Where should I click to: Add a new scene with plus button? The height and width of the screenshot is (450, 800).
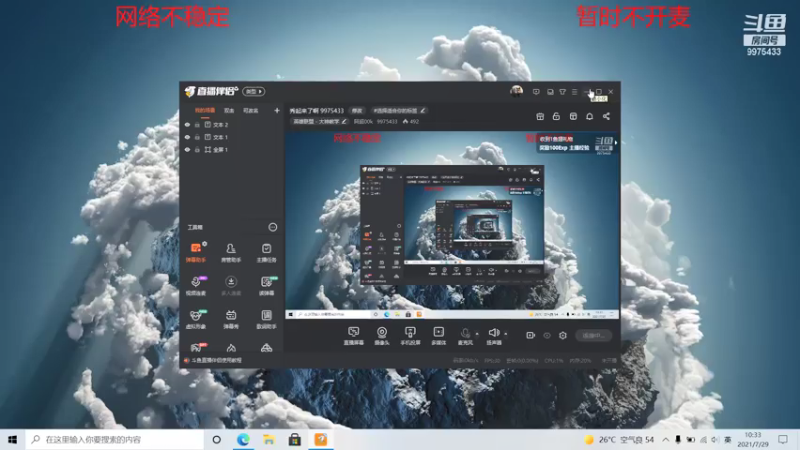tap(277, 110)
